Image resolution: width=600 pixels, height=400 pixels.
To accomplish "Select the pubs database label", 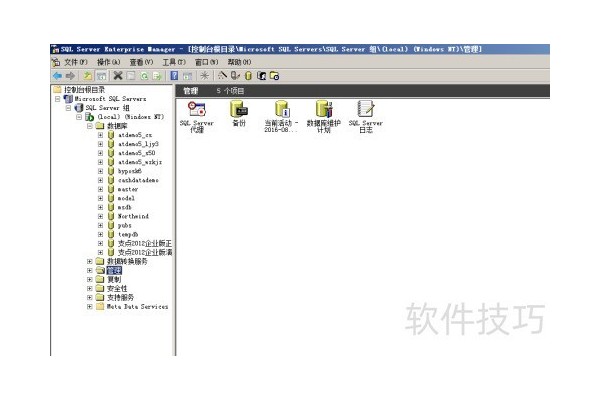I will [x=124, y=225].
